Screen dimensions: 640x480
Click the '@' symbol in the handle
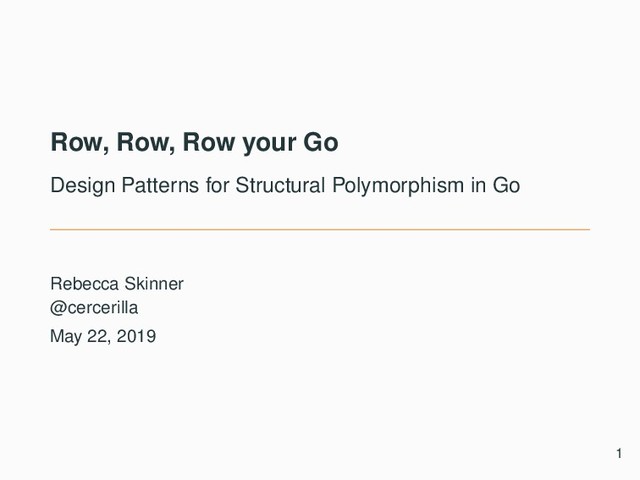point(57,308)
